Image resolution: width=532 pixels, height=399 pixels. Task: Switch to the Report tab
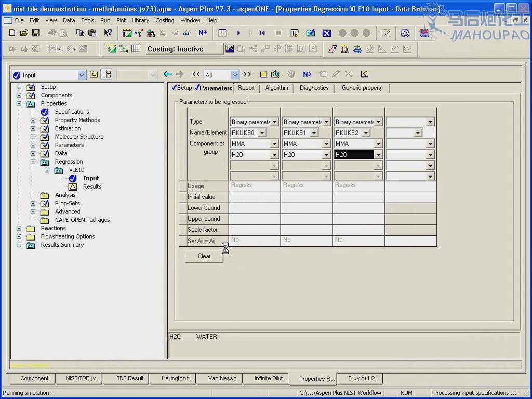(x=246, y=88)
